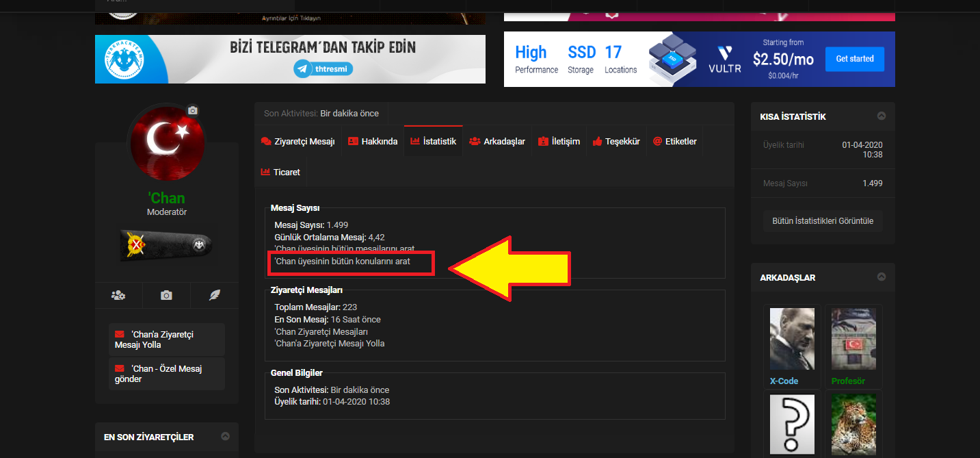980x458 pixels.
Task: Click Üyelik tarihi value in Genel Bilgiler
Action: point(356,401)
